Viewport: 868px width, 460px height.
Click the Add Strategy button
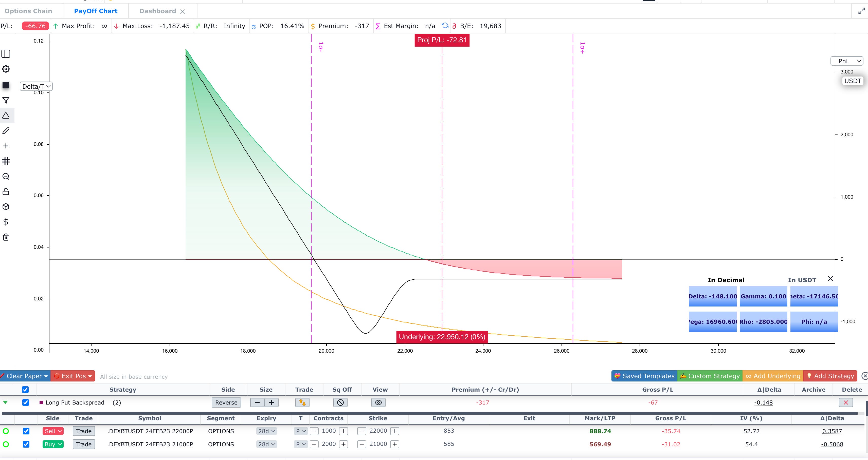(830, 376)
